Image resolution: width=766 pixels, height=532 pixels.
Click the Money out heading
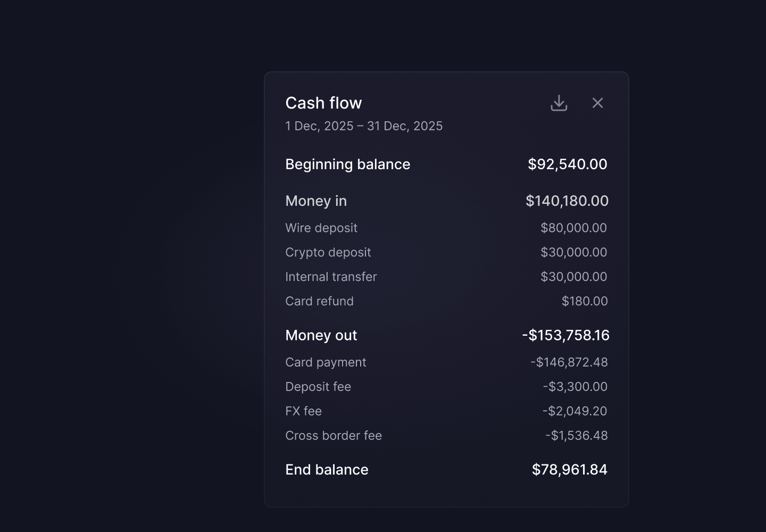point(321,336)
